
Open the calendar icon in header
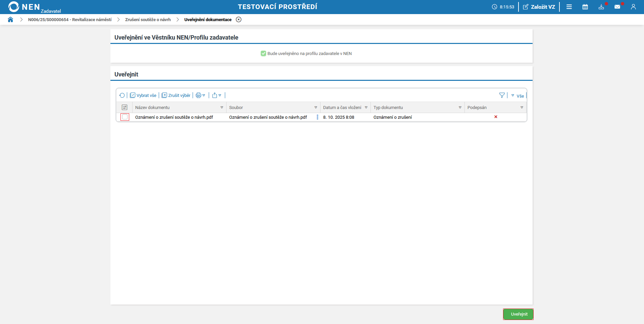point(585,7)
